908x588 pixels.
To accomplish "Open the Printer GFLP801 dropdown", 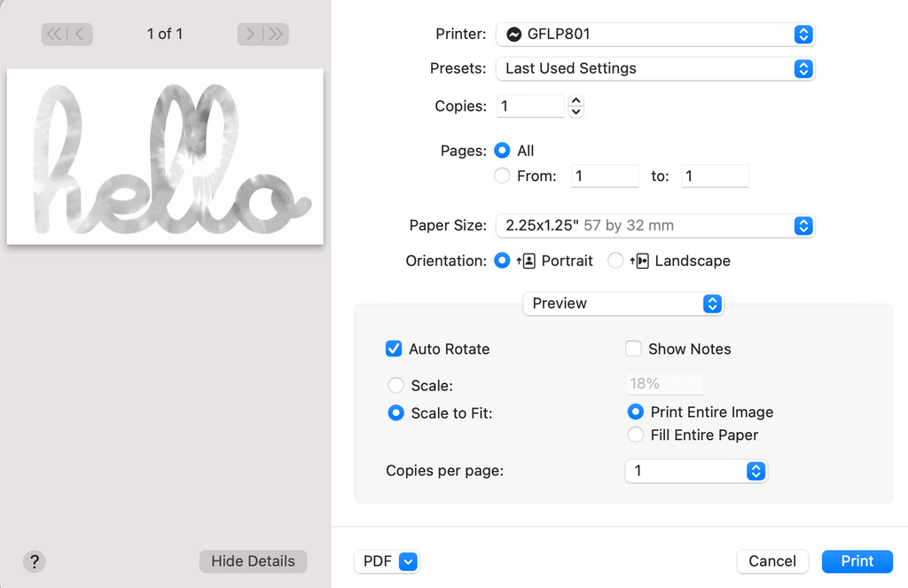I will coord(654,35).
